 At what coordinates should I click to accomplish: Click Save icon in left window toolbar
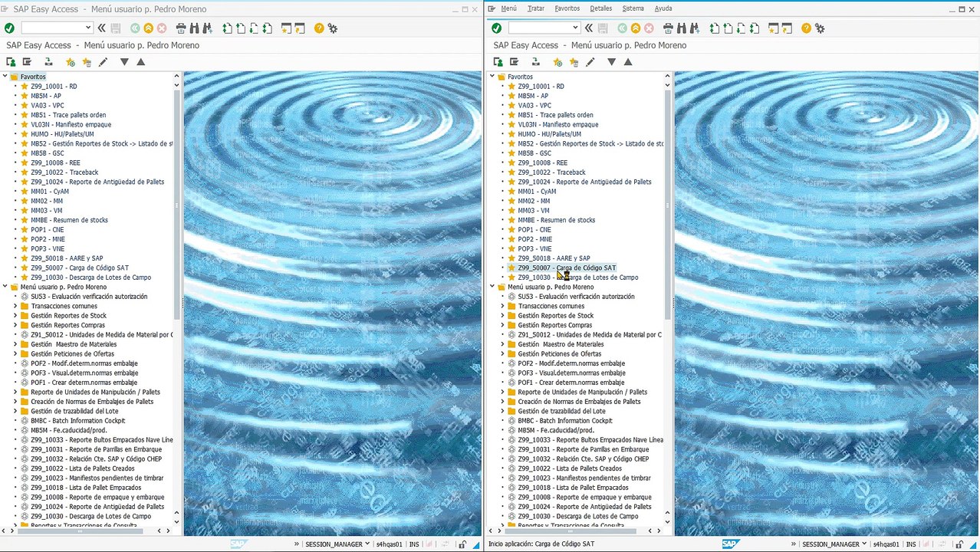click(116, 28)
